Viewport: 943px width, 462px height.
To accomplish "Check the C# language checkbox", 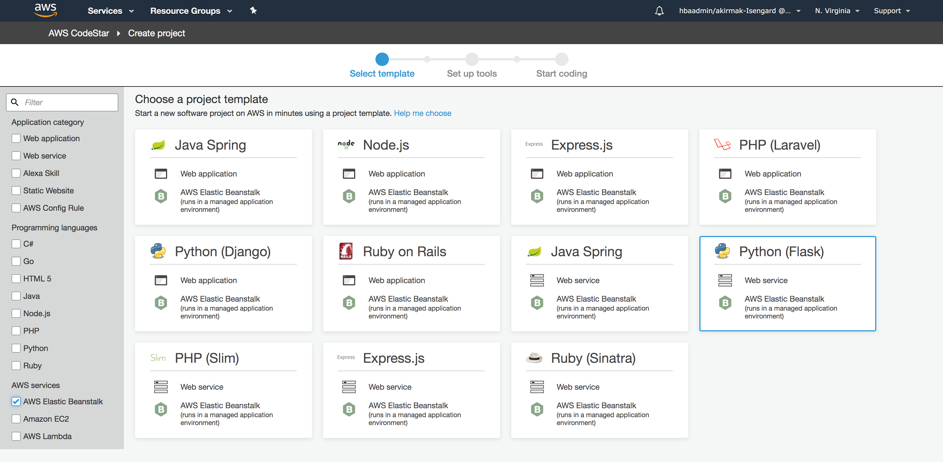I will click(x=16, y=244).
